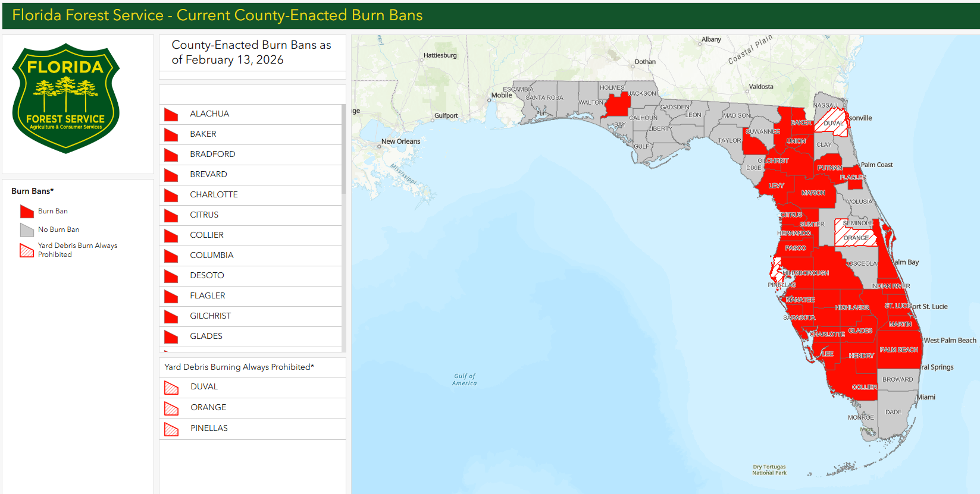Click the gray No Burn Ban legend icon
This screenshot has width=980, height=494.
(27, 229)
